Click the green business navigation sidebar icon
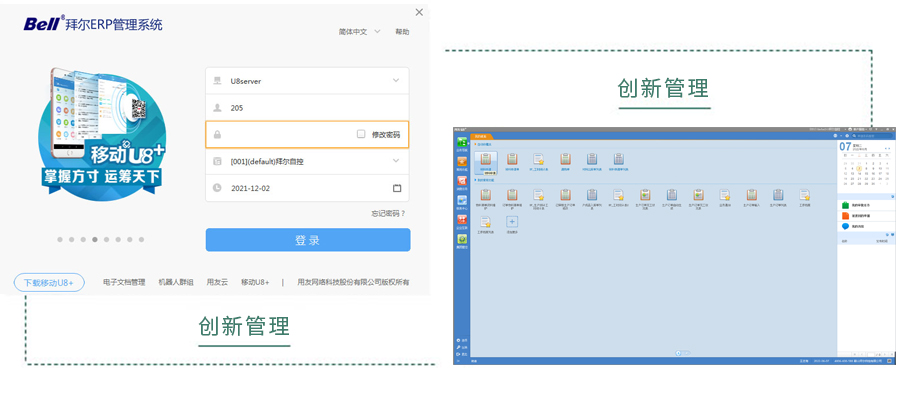Viewport: 900px width, 394px height. [462, 142]
